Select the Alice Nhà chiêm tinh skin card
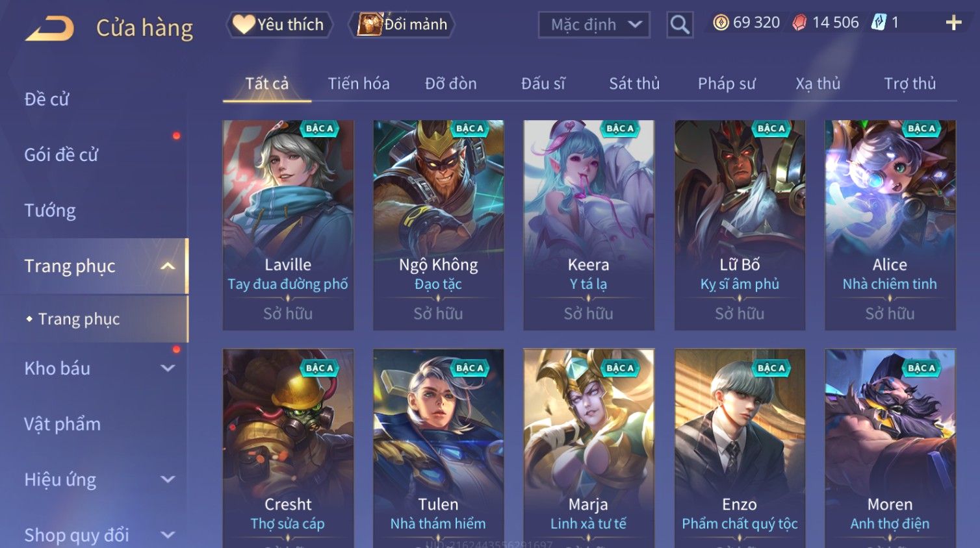This screenshot has height=548, width=980. tap(890, 225)
